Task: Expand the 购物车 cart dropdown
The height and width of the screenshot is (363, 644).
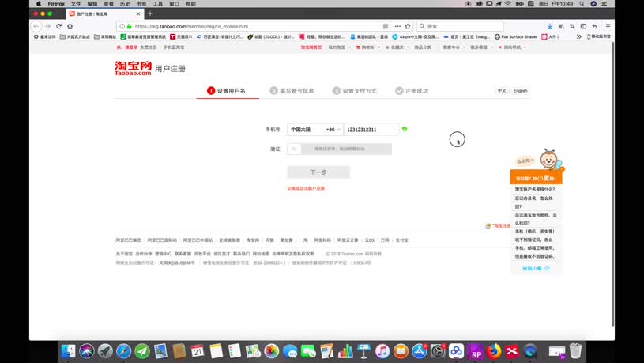Action: click(x=367, y=47)
